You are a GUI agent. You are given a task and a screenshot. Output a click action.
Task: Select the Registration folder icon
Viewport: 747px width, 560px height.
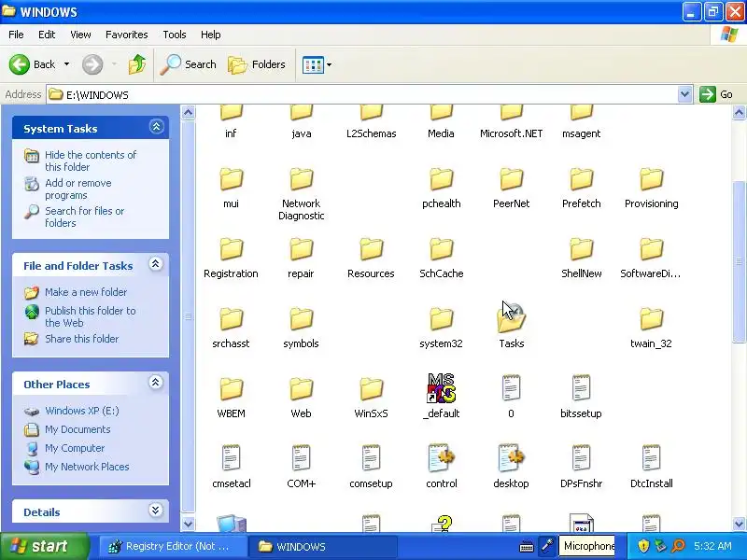(232, 249)
